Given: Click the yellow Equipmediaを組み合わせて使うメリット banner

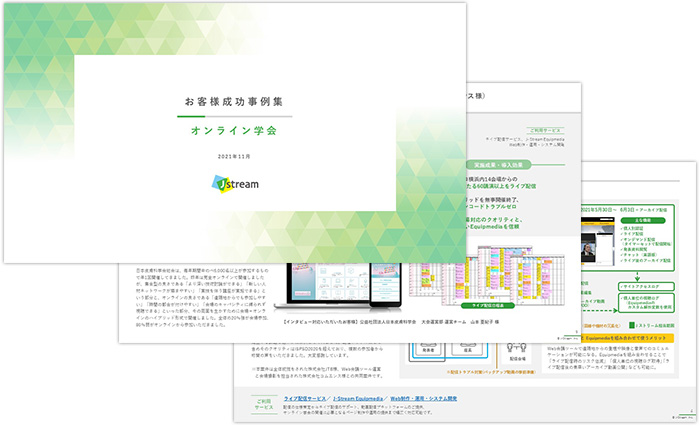Looking at the screenshot, I should 627,338.
